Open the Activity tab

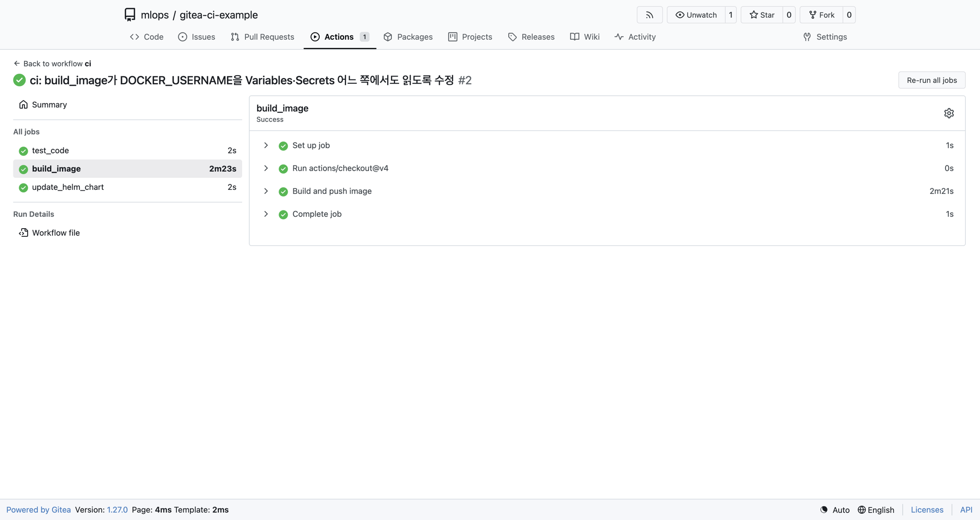point(635,37)
